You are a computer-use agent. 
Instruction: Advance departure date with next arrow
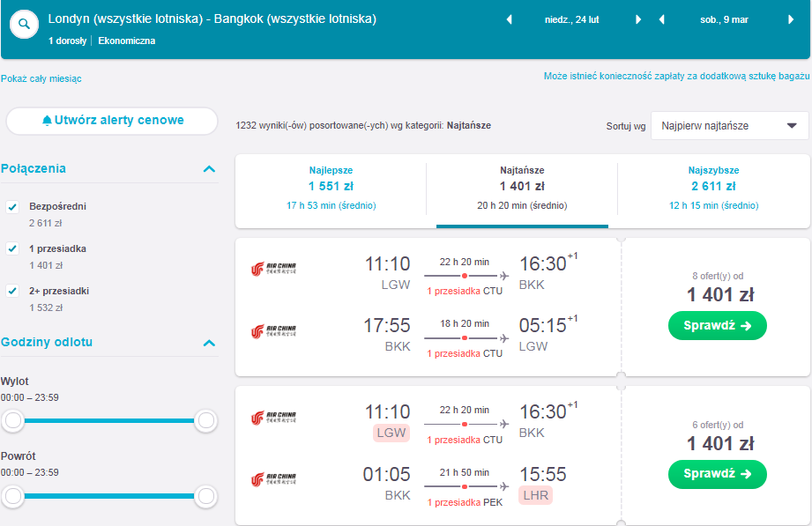(638, 19)
